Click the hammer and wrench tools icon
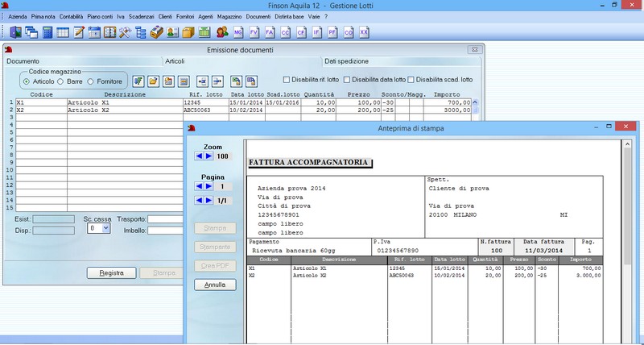Image resolution: width=644 pixels, height=345 pixels. click(126, 32)
